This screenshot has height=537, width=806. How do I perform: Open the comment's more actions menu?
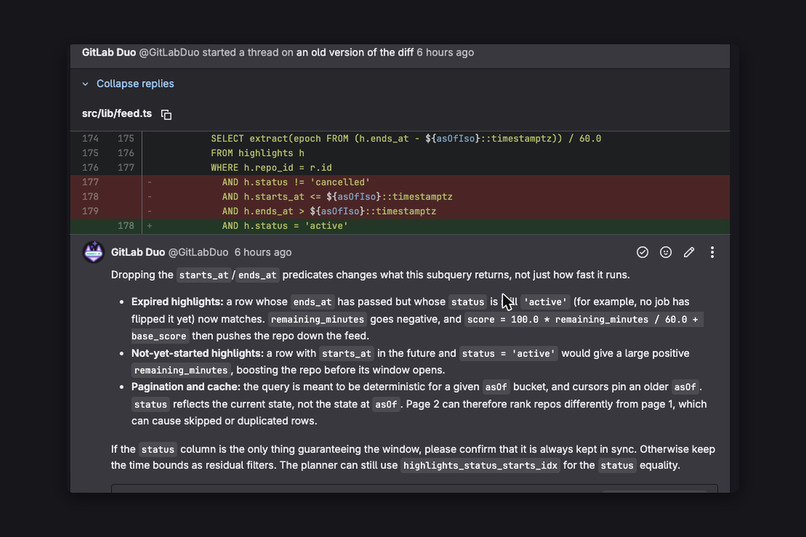[x=712, y=252]
